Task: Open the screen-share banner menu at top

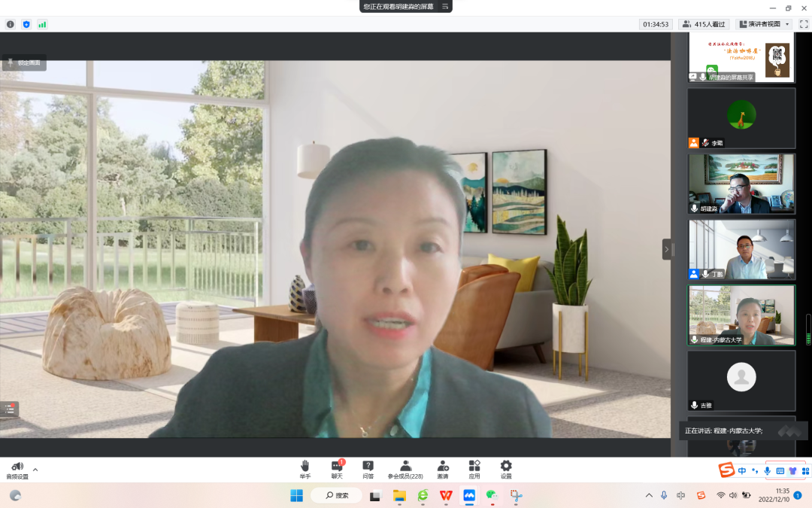Action: (445, 6)
